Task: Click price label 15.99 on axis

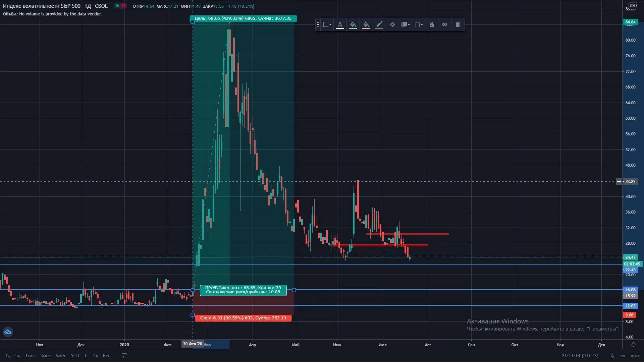Action: [x=631, y=296]
